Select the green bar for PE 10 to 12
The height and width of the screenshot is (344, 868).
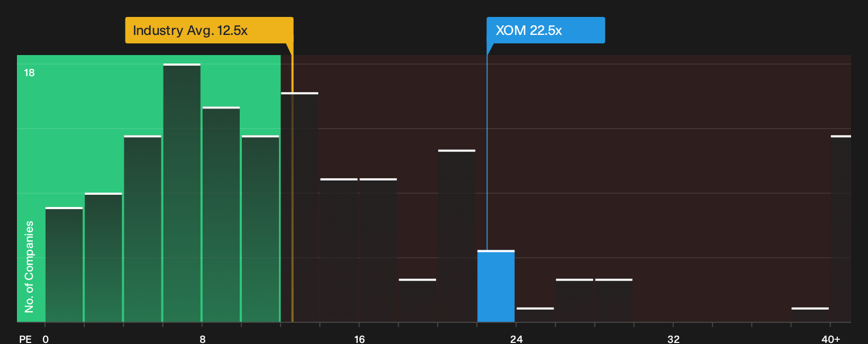pos(260,229)
